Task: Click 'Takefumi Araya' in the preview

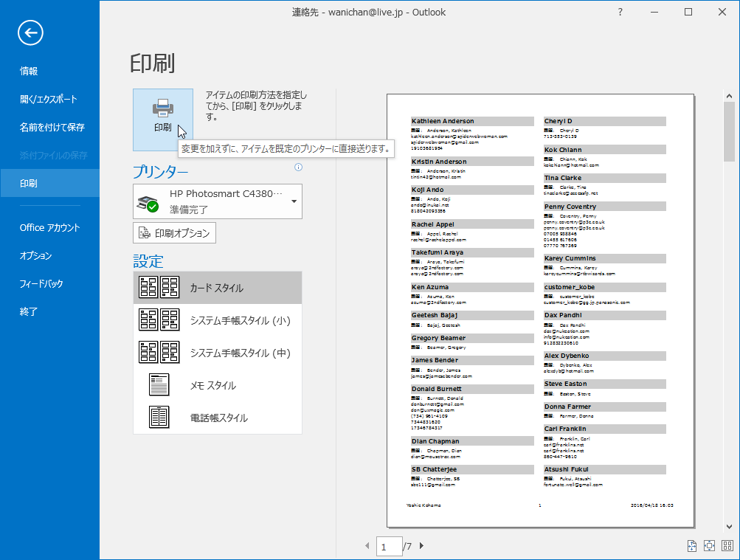Action: pyautogui.click(x=438, y=252)
